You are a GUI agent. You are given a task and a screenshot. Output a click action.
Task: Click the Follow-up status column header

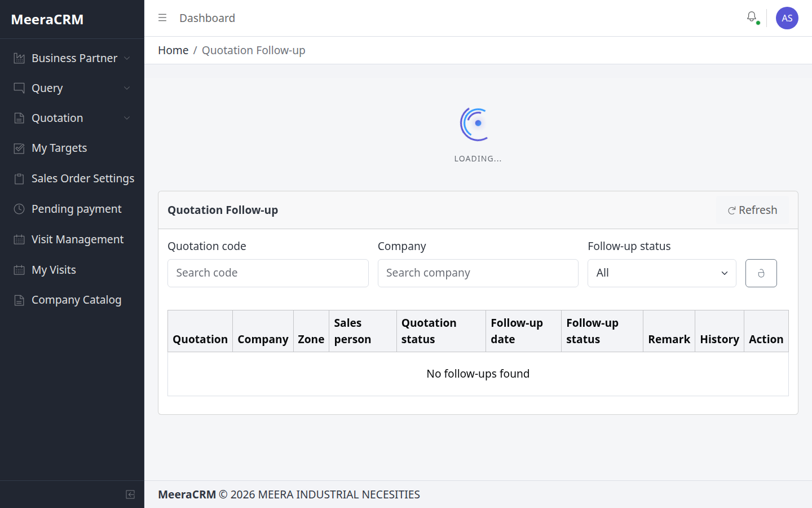coord(602,331)
